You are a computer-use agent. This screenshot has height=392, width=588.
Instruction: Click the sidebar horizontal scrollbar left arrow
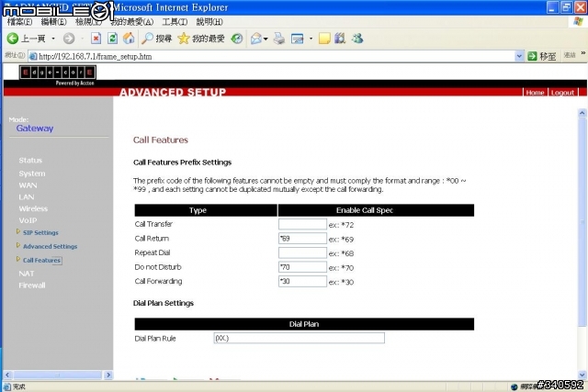[x=7, y=375]
